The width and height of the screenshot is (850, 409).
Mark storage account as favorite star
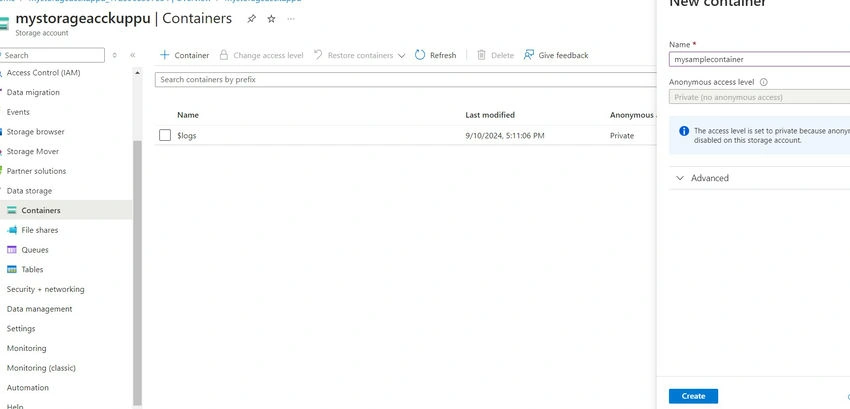point(271,19)
